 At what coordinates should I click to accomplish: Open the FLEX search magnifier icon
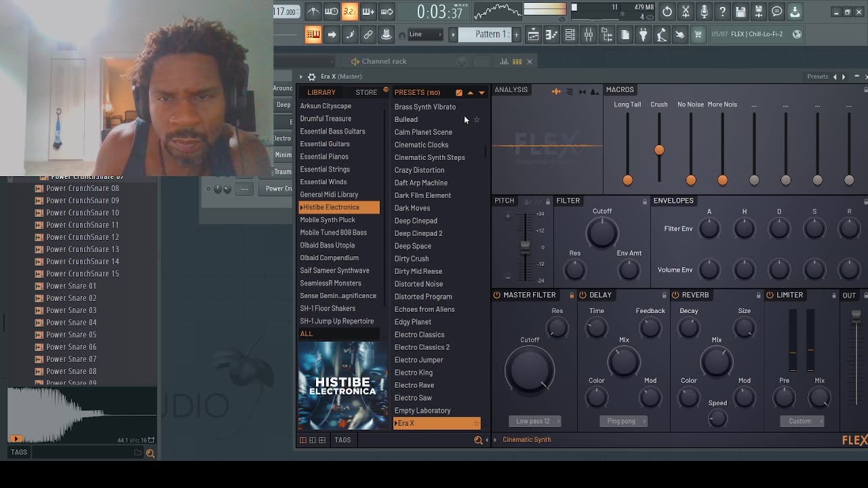click(478, 441)
